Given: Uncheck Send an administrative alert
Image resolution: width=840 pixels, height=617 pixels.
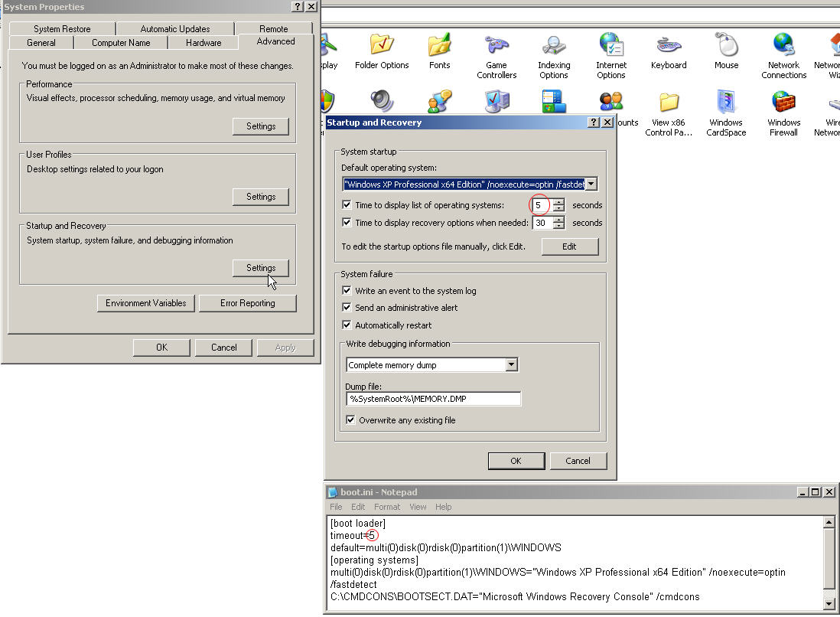Looking at the screenshot, I should 347,308.
